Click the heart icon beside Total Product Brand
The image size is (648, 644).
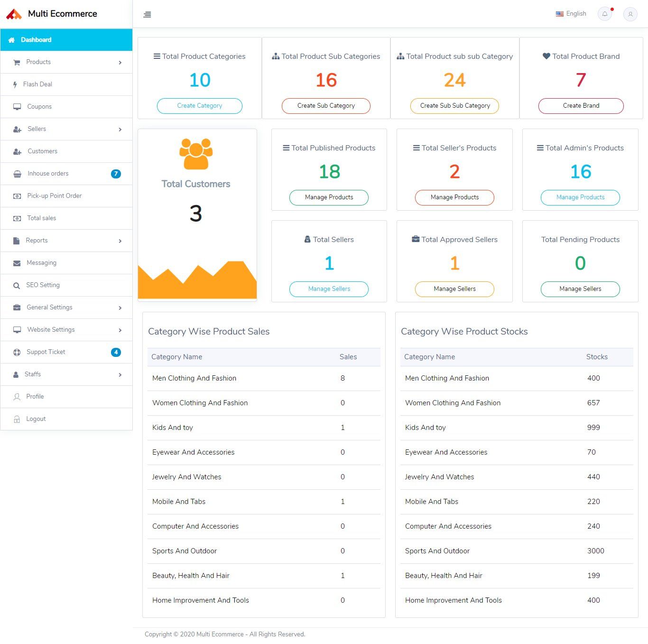(546, 56)
